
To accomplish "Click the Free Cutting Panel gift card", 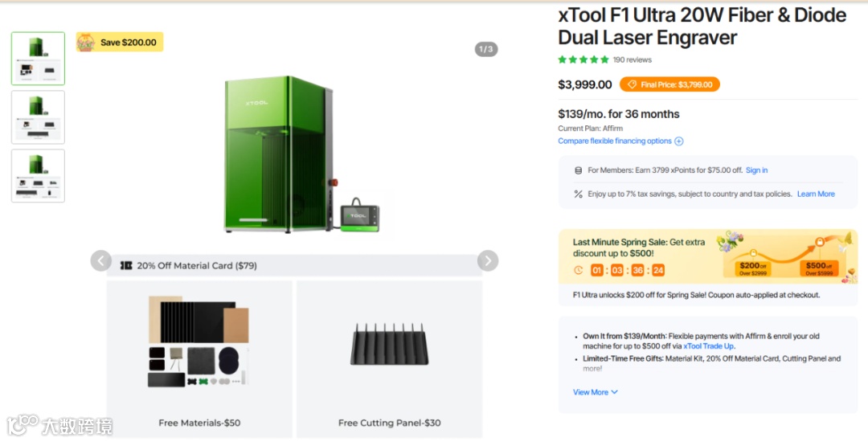I will coord(389,359).
